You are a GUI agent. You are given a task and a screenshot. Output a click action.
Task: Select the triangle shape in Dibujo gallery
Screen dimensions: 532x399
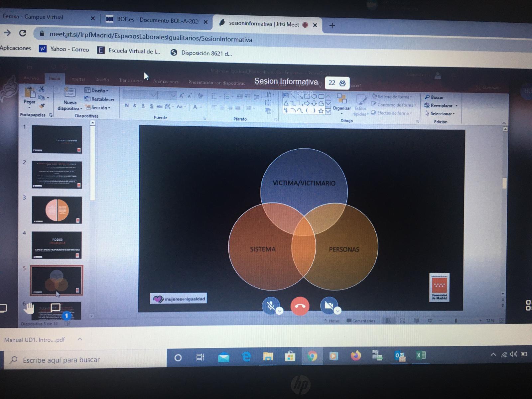click(286, 103)
